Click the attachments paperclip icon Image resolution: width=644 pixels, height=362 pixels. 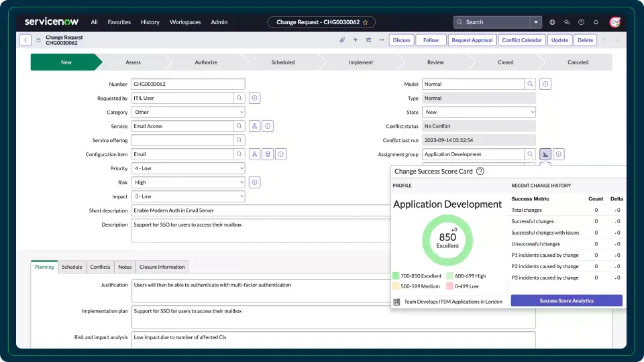tap(342, 40)
